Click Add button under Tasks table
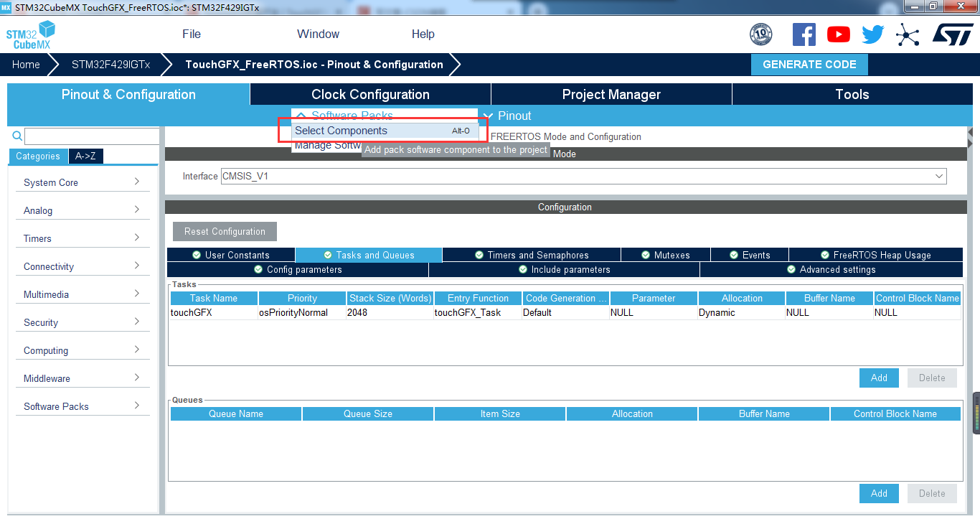Viewport: 980px width, 519px height. tap(879, 378)
